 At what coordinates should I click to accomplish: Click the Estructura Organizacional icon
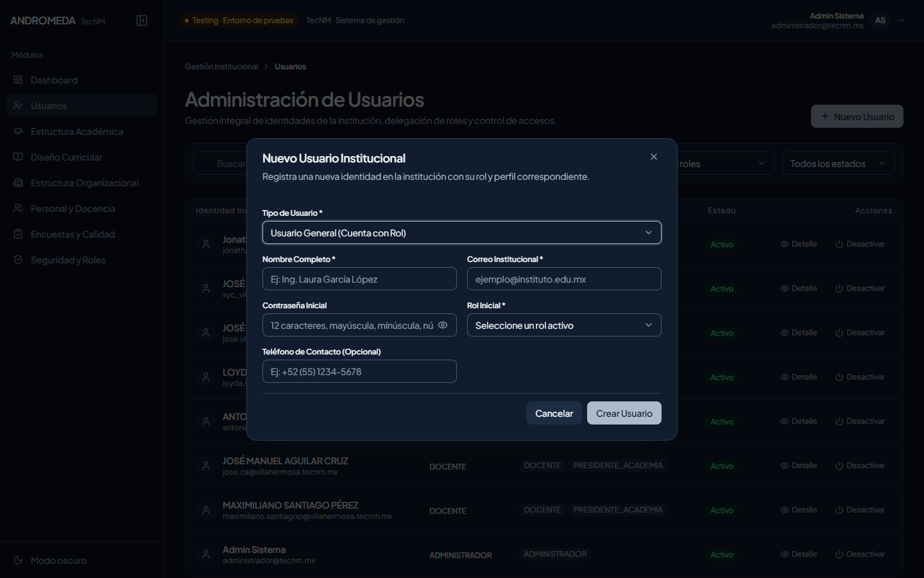[x=18, y=183]
